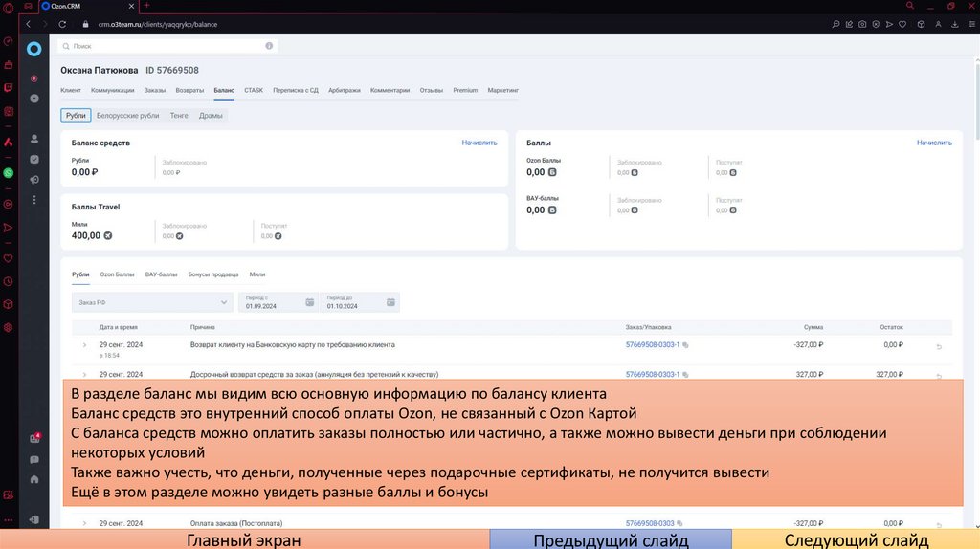Select the Тенге currency
Viewport: 980px width, 549px height.
(x=179, y=116)
